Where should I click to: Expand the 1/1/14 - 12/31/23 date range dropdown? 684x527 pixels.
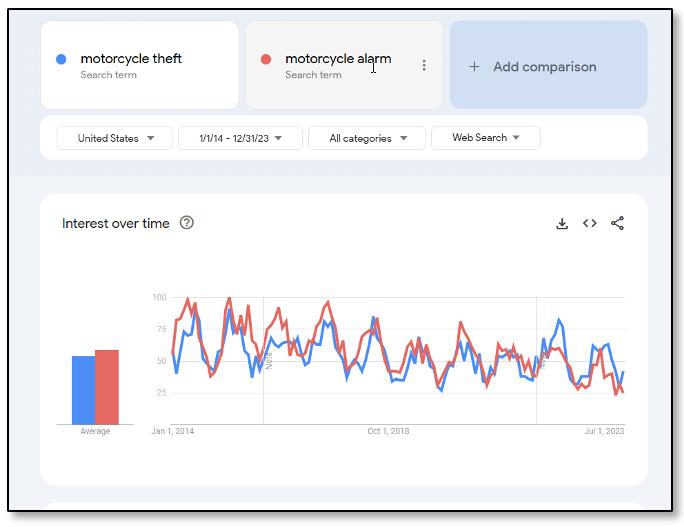240,138
